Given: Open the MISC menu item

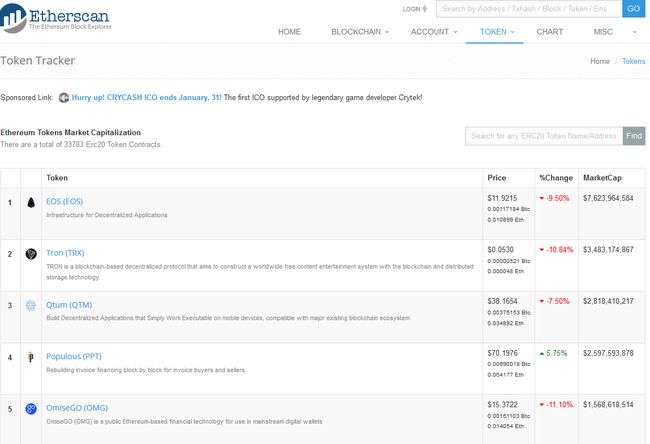Looking at the screenshot, I should (603, 32).
